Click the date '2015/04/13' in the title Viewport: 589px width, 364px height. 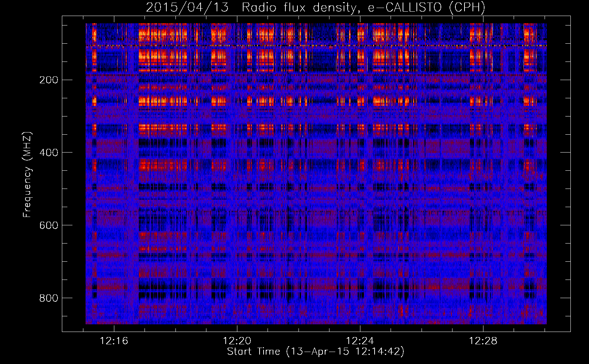[x=187, y=7]
